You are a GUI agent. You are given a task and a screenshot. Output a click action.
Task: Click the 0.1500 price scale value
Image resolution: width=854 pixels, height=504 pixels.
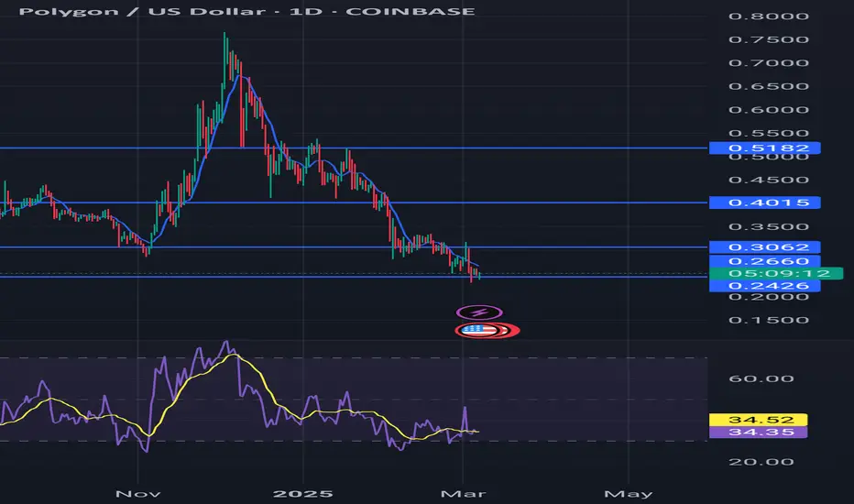[x=769, y=320]
